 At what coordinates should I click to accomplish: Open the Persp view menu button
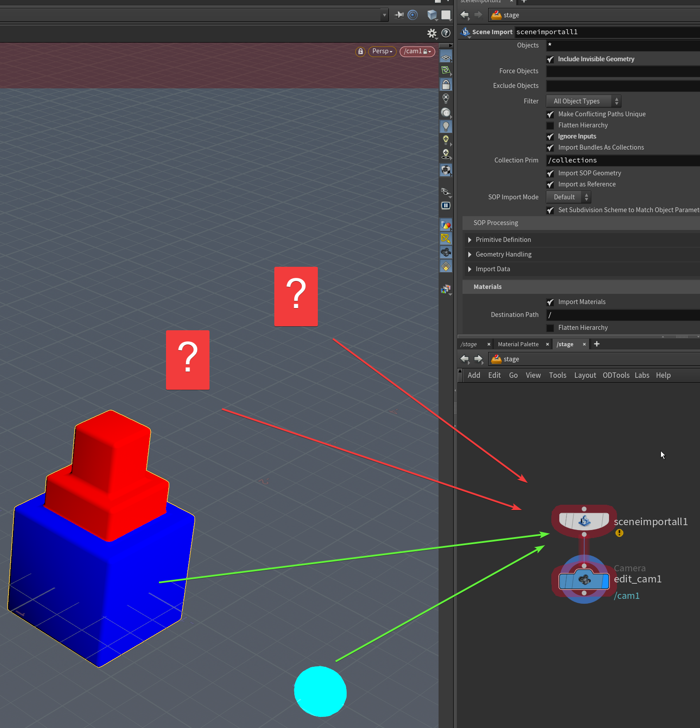[x=382, y=51]
